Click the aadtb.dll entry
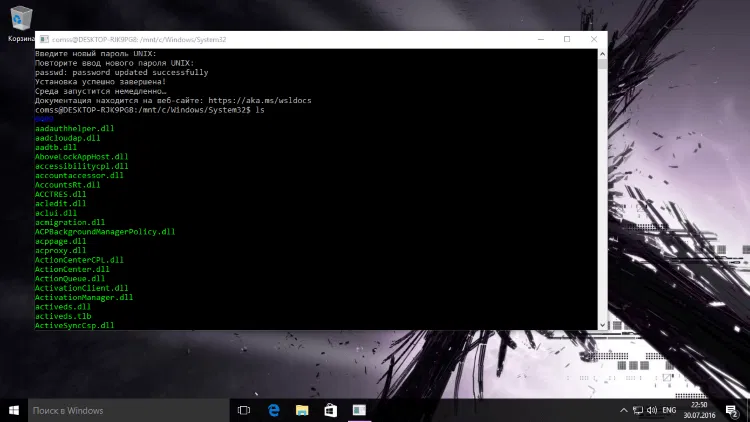Screen dimensions: 750x422 pos(56,147)
